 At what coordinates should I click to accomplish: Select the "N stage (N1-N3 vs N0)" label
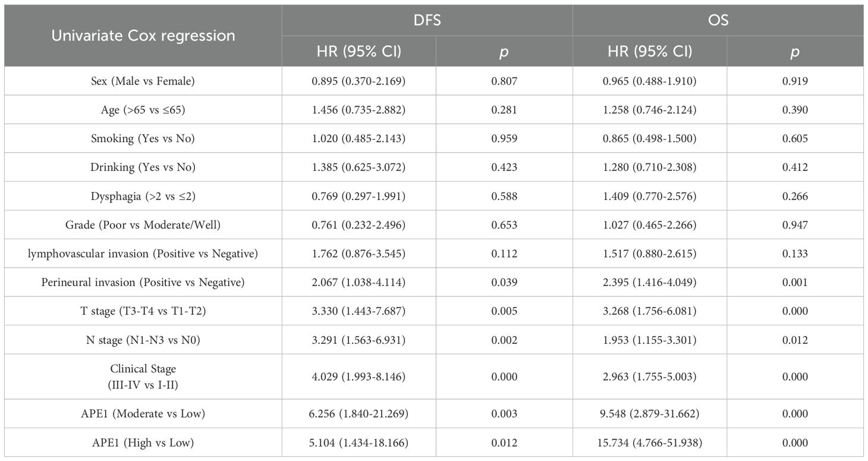pos(143,340)
